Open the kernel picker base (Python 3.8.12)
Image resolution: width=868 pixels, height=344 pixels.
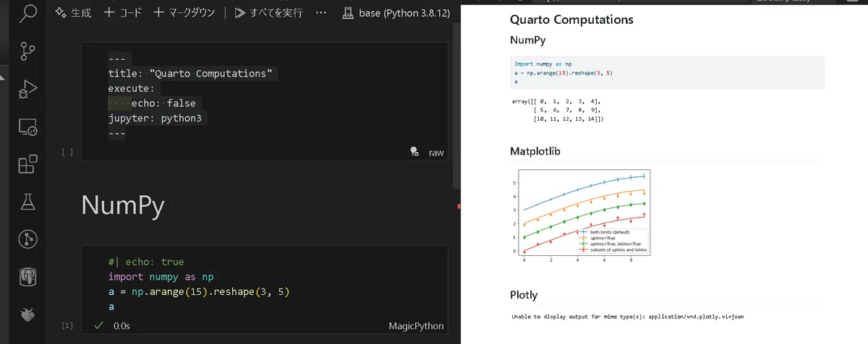[395, 13]
